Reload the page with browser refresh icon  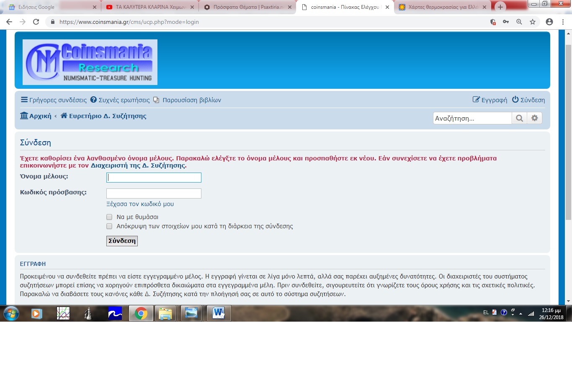tap(36, 22)
